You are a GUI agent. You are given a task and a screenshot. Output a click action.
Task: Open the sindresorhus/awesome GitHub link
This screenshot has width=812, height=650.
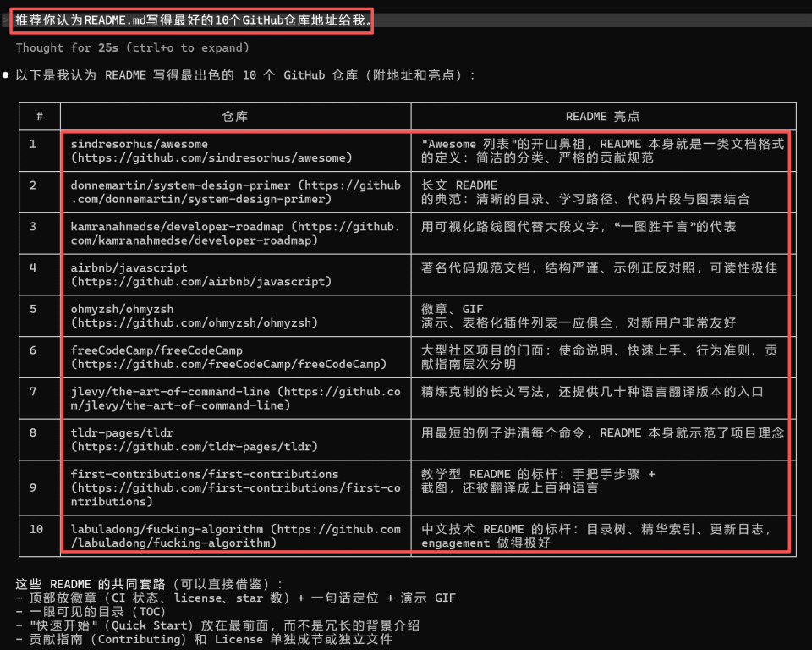click(x=211, y=157)
